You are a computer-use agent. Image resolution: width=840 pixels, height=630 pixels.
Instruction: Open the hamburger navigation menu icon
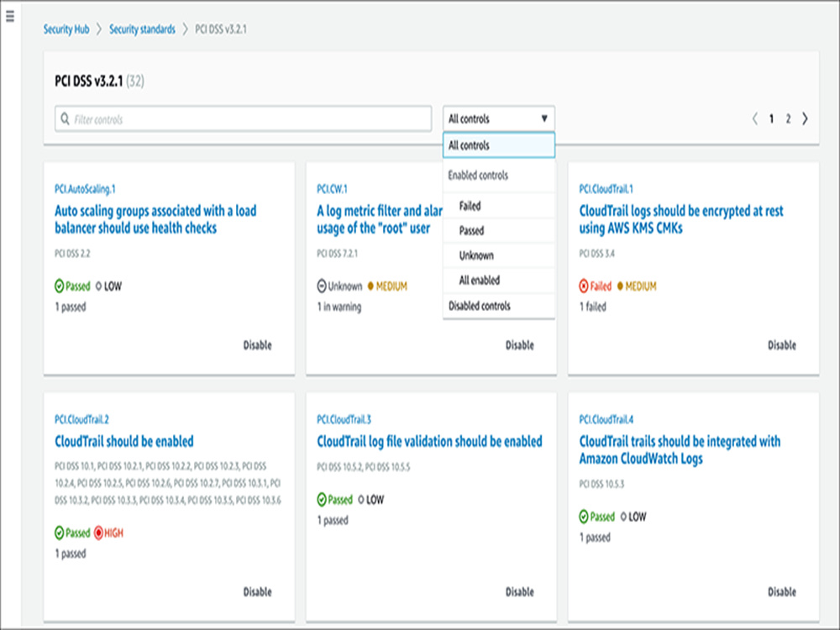point(9,16)
